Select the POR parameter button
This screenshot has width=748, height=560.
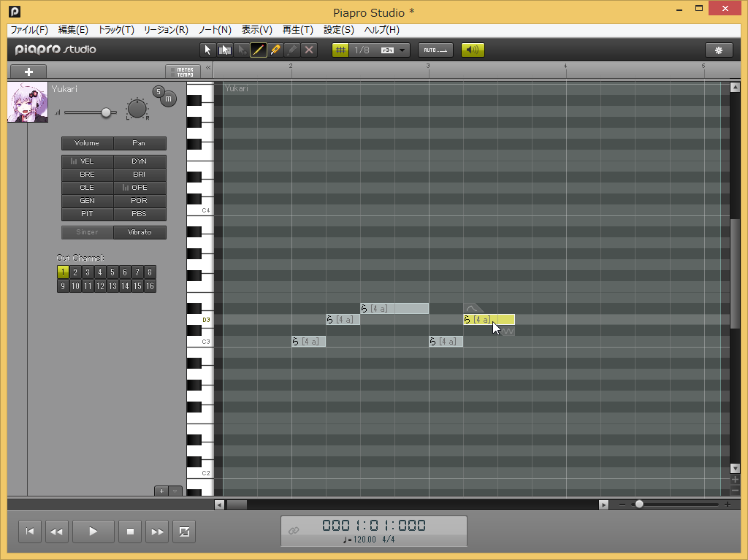tap(140, 201)
